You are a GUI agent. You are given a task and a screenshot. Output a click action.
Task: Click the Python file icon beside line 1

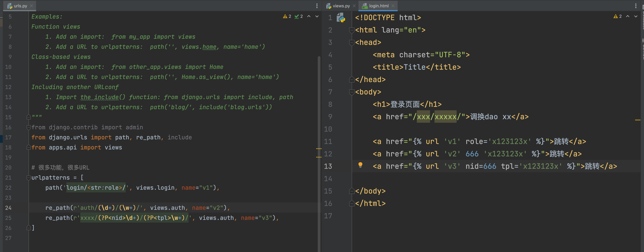click(341, 18)
